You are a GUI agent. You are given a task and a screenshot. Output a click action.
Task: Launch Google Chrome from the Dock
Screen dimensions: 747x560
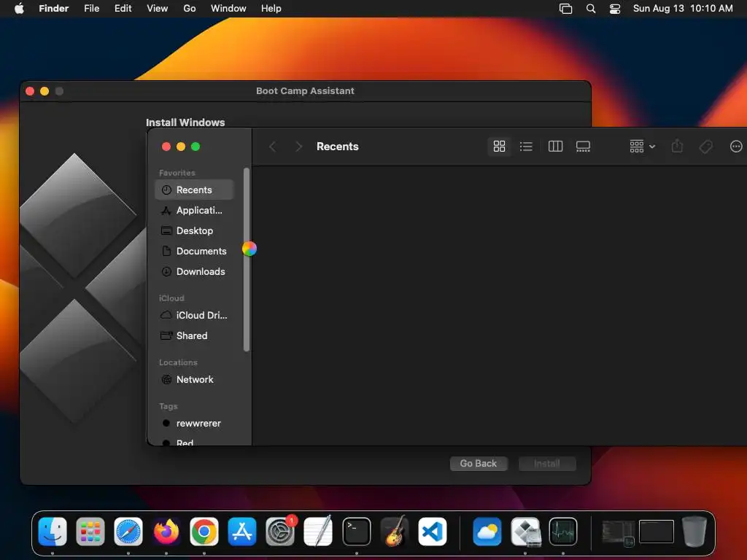(204, 531)
